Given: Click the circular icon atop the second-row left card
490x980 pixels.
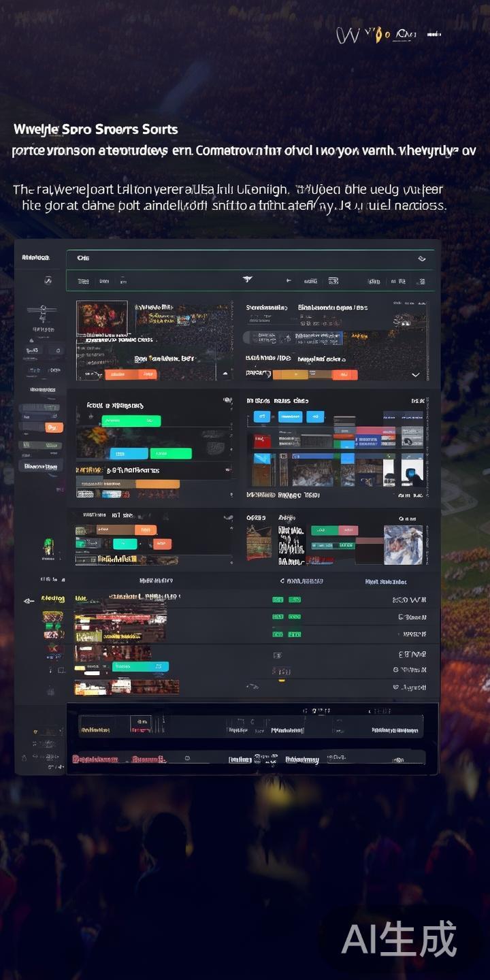Looking at the screenshot, I should [x=227, y=400].
